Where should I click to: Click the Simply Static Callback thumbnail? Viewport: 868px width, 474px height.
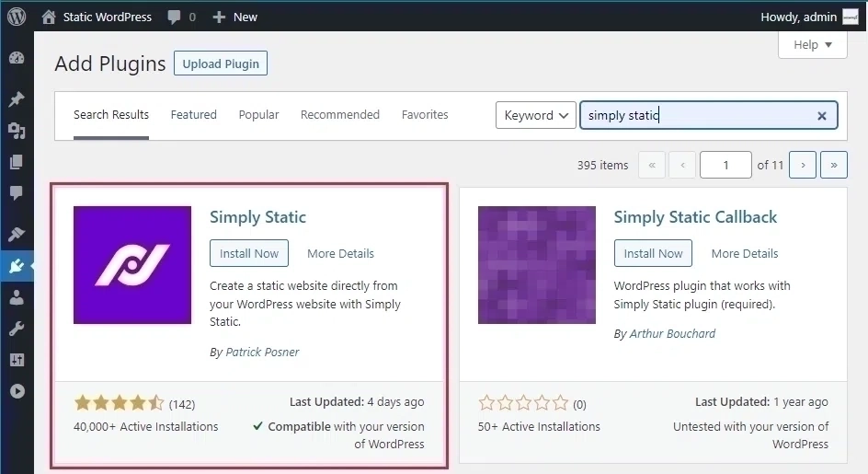click(x=537, y=265)
